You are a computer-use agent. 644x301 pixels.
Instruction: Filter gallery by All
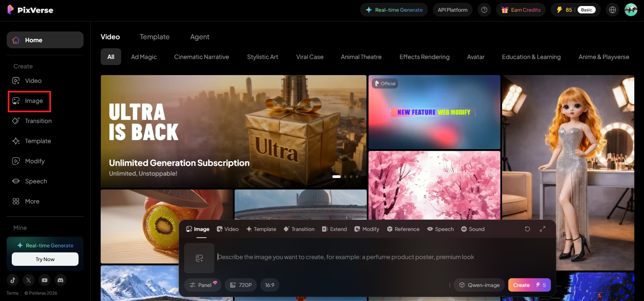[111, 57]
